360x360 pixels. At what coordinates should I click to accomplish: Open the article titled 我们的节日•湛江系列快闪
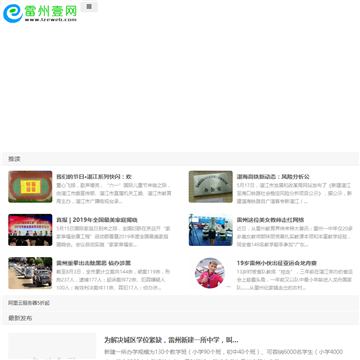(x=94, y=177)
